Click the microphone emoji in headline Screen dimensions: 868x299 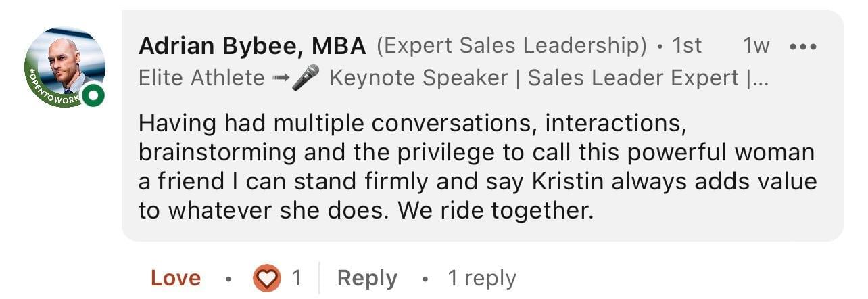click(x=306, y=78)
